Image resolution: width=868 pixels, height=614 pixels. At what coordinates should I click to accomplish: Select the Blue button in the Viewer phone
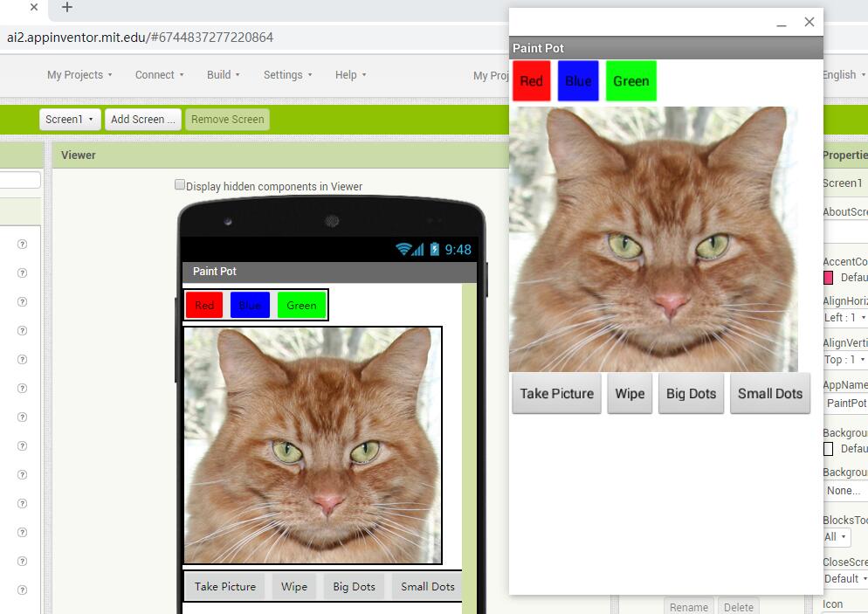point(251,305)
